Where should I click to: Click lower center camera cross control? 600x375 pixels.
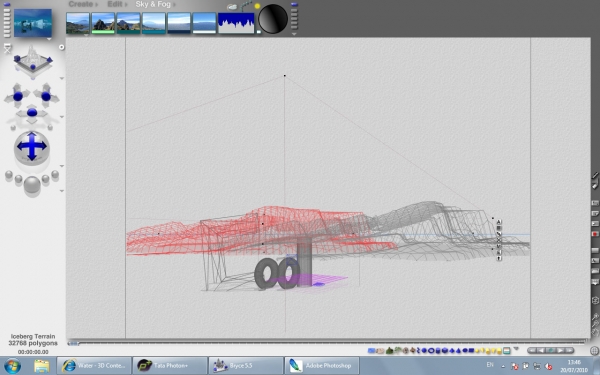(x=32, y=113)
